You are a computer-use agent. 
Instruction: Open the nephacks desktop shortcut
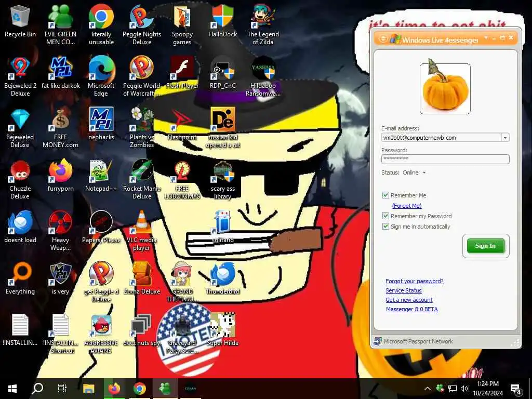tap(101, 124)
